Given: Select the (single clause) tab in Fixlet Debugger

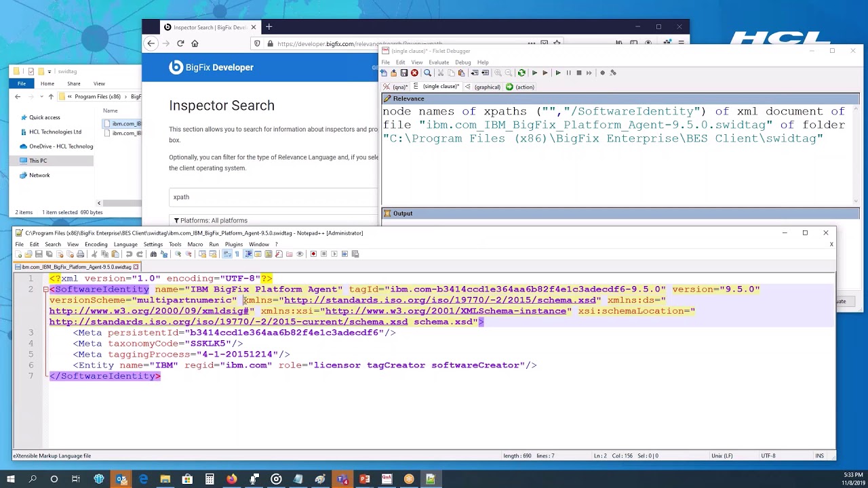Looking at the screenshot, I should (436, 87).
